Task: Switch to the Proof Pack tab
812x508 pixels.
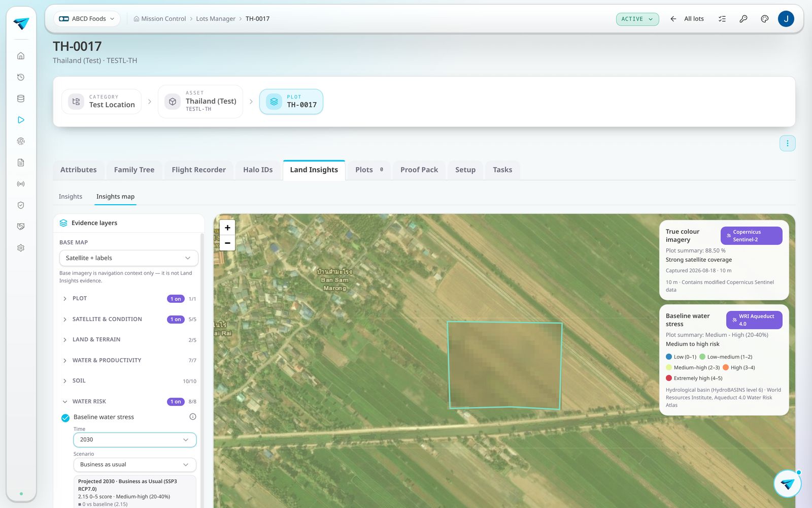Action: pyautogui.click(x=419, y=170)
